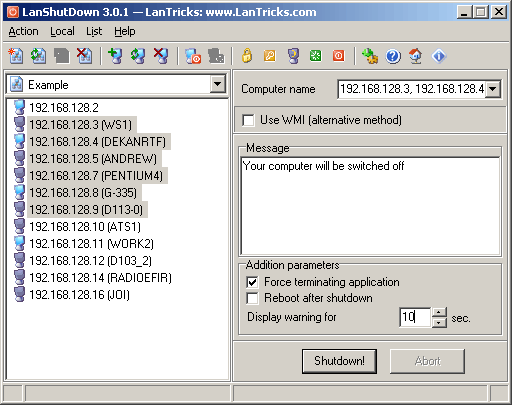The height and width of the screenshot is (405, 512).
Task: Click computer icon beside 192.168.128.16 (JOI)
Action: 20,294
